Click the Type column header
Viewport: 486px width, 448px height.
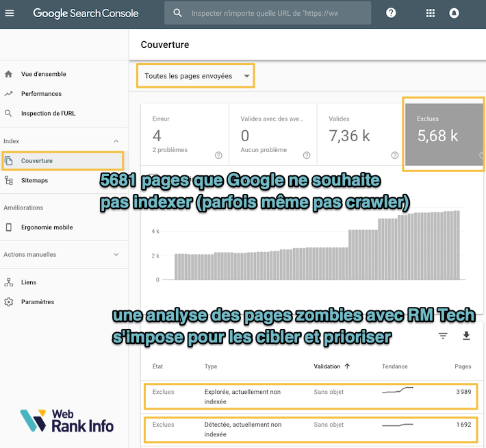click(211, 366)
